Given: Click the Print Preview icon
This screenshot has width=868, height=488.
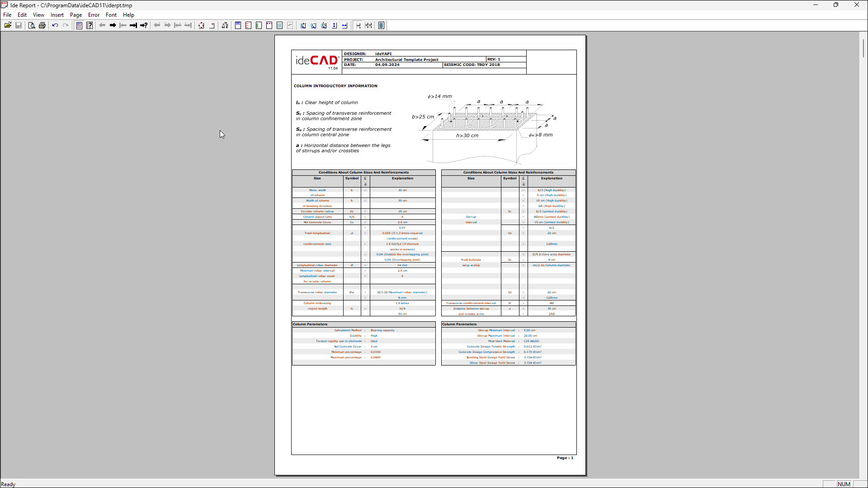Looking at the screenshot, I should [x=31, y=25].
